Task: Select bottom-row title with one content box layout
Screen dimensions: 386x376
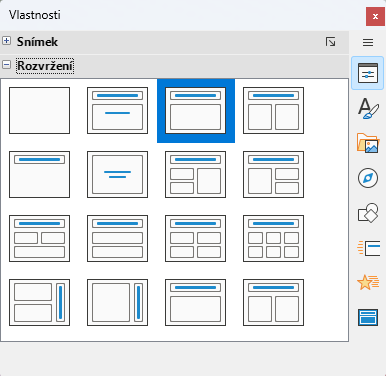Action: [x=195, y=302]
